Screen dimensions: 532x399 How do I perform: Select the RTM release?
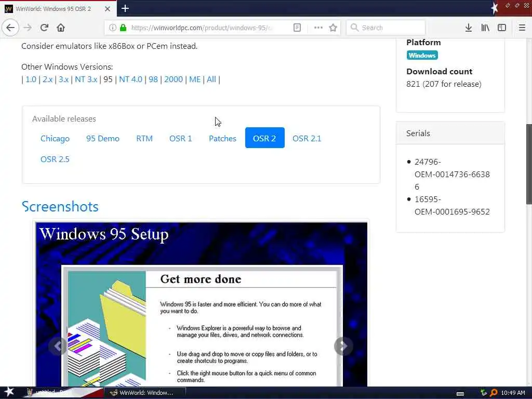click(144, 138)
